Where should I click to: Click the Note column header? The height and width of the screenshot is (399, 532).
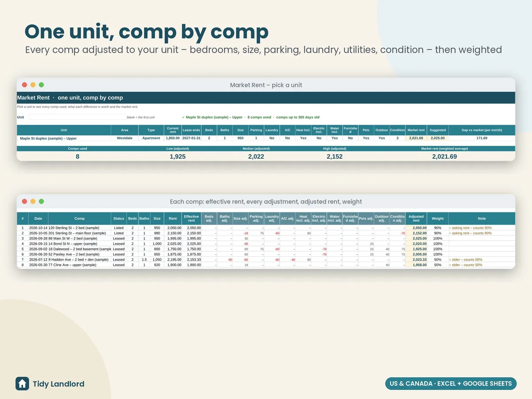point(482,218)
